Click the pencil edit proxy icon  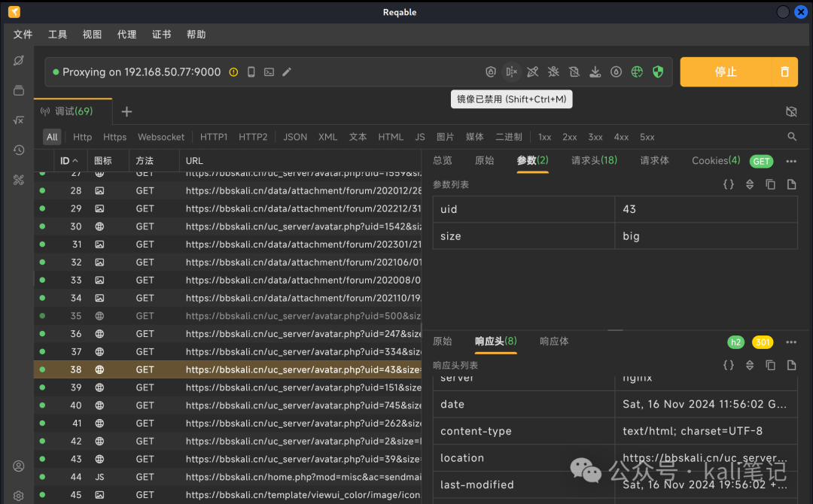pyautogui.click(x=287, y=72)
